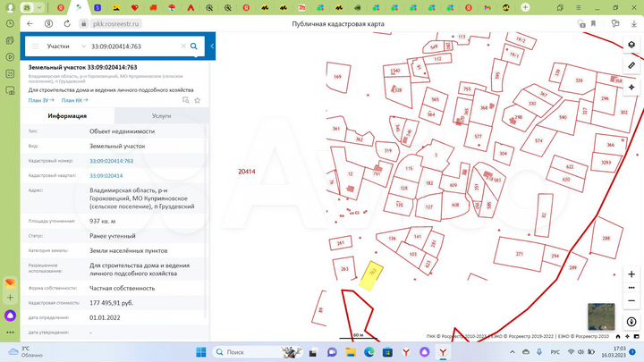Open the browser profile avatar

pyautogui.click(x=10, y=7)
